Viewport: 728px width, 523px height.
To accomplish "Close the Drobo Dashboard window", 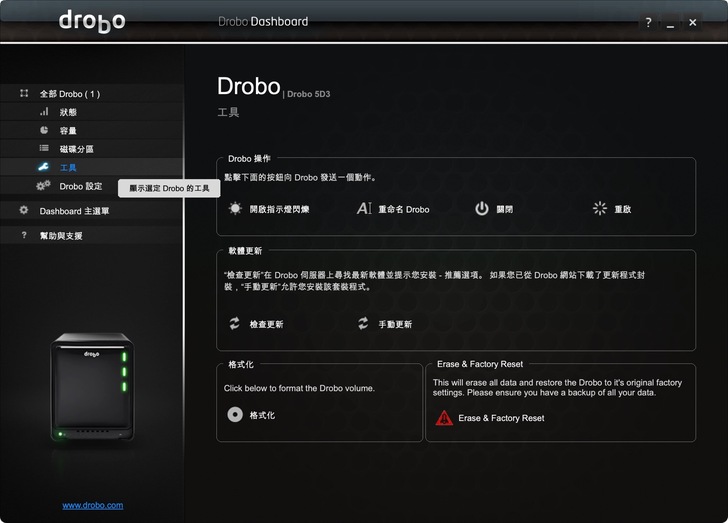I will pos(692,22).
